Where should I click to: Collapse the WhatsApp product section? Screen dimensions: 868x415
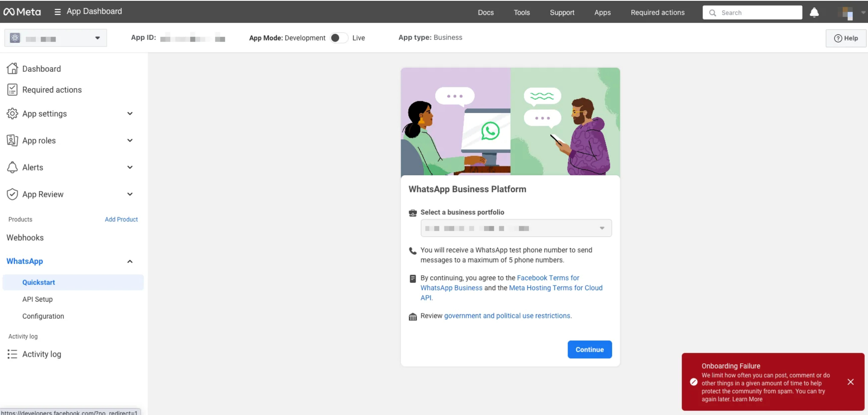point(130,261)
